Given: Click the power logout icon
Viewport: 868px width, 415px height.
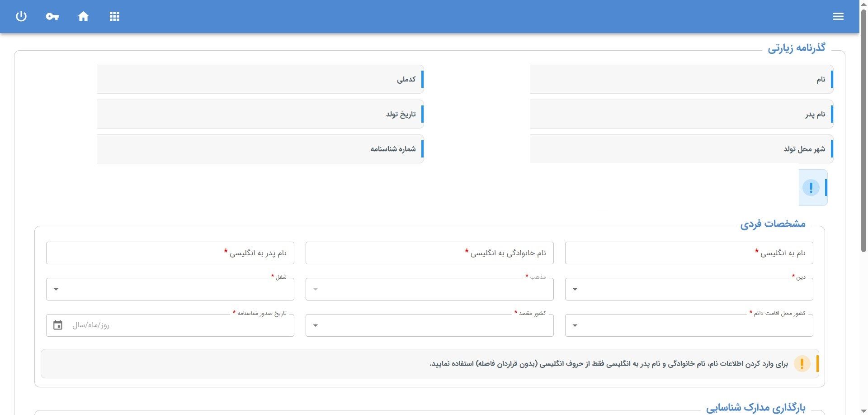Looking at the screenshot, I should point(21,16).
